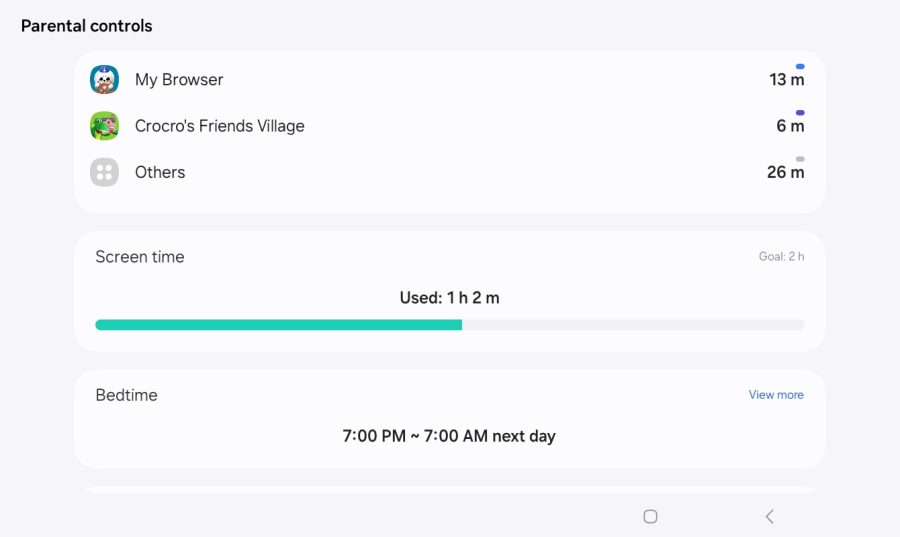
Task: Click the gray indicator dot above 26 m
Action: (800, 158)
